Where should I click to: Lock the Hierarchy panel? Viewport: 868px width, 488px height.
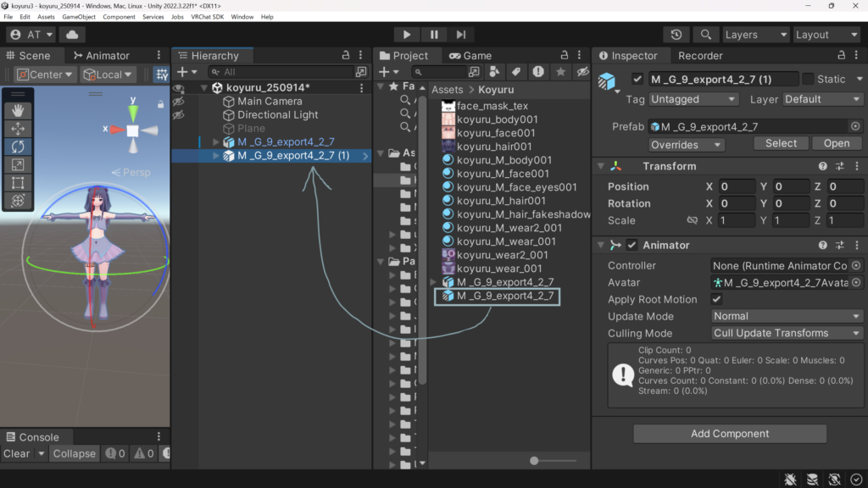click(x=346, y=55)
